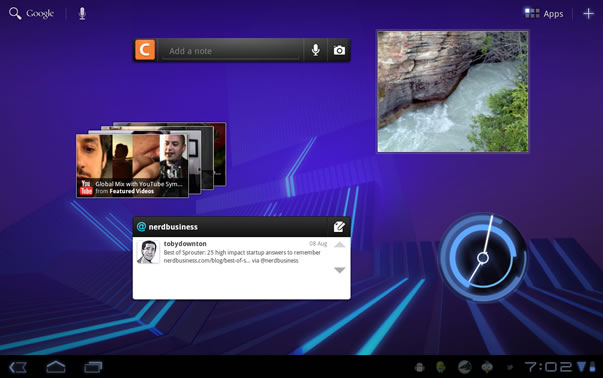Open the Apps label

point(553,14)
